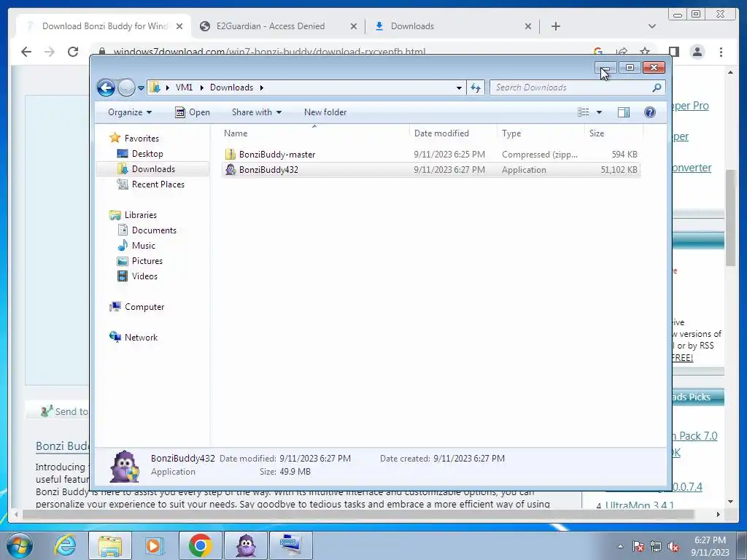Viewport: 747px width, 560px height.
Task: Click the Windows Start button
Action: click(20, 545)
